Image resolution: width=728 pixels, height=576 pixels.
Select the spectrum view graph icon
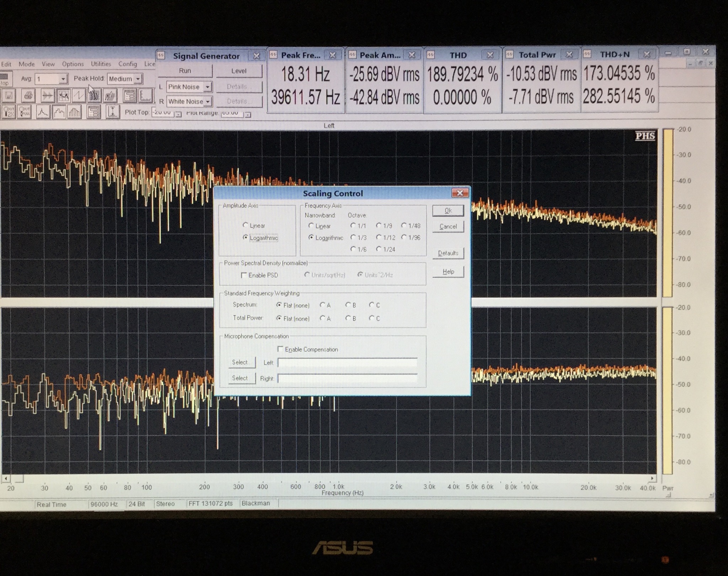point(63,95)
